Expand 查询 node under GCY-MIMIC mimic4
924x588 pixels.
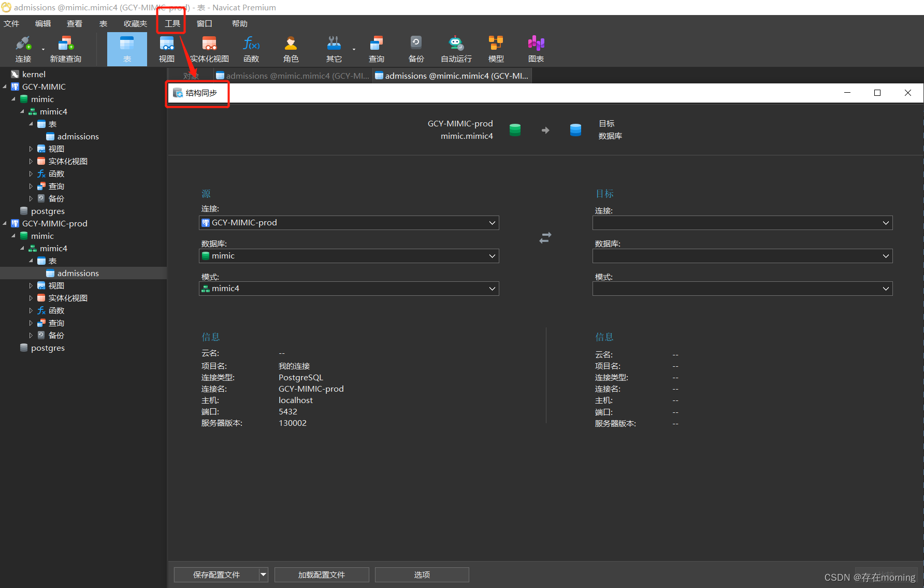coord(31,186)
